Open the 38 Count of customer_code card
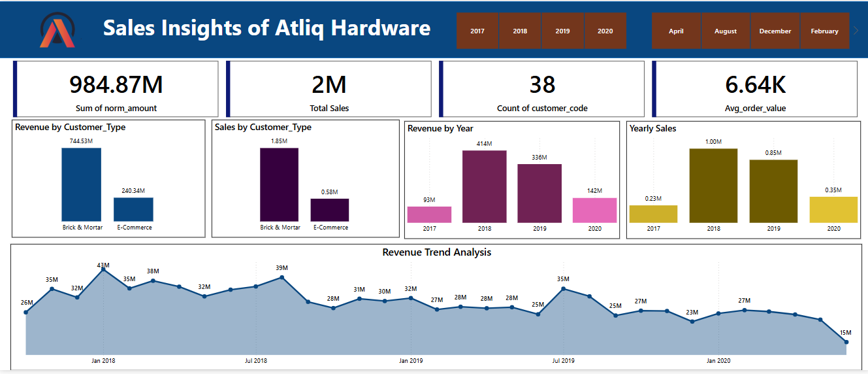The height and width of the screenshot is (374, 868). click(541, 89)
